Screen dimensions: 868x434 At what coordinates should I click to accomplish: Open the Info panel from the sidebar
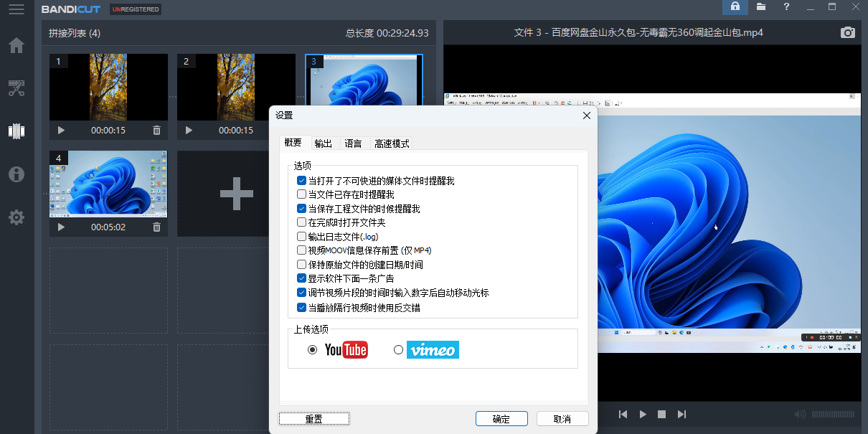(16, 174)
